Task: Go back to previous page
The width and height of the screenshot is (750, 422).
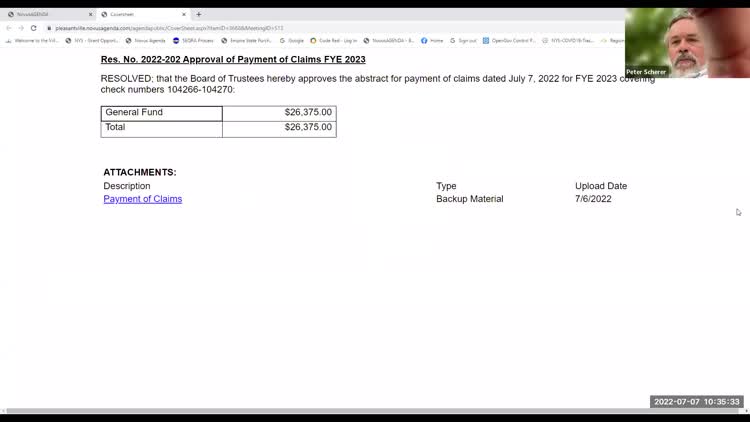Action: point(9,28)
